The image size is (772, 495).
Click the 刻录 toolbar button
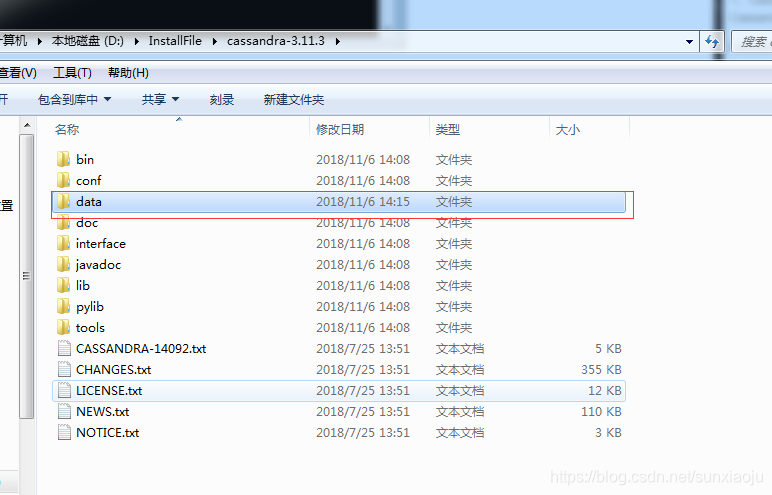[x=222, y=100]
